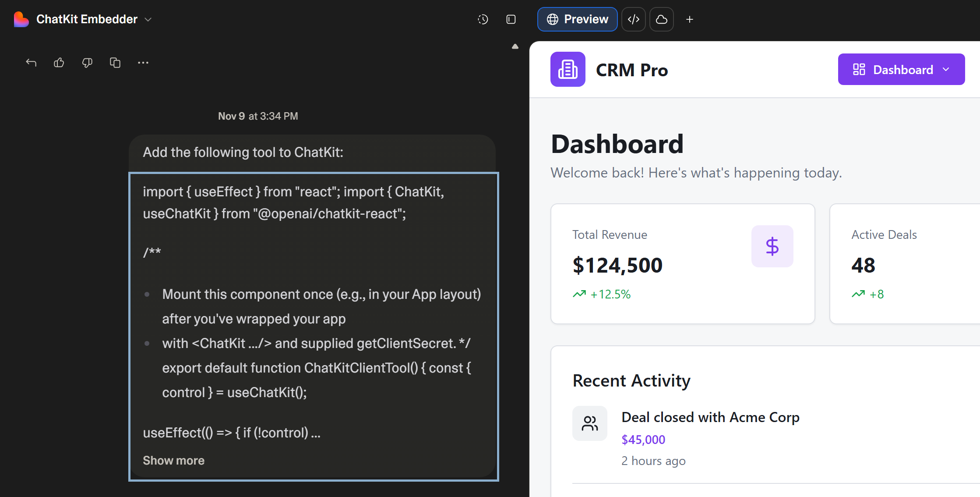Click the collapse caret above the preview panel
980x497 pixels.
[515, 46]
